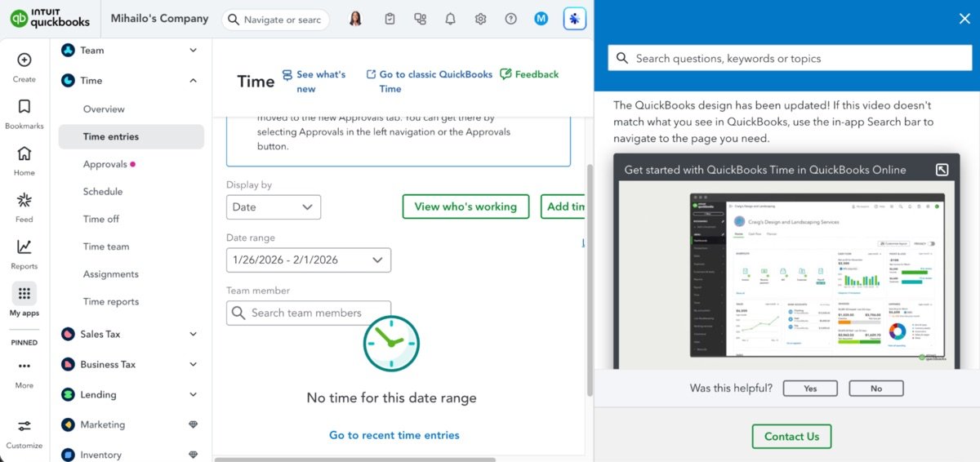Open Bookmarks in the left rail
Image resolution: width=980 pixels, height=462 pixels.
24,107
